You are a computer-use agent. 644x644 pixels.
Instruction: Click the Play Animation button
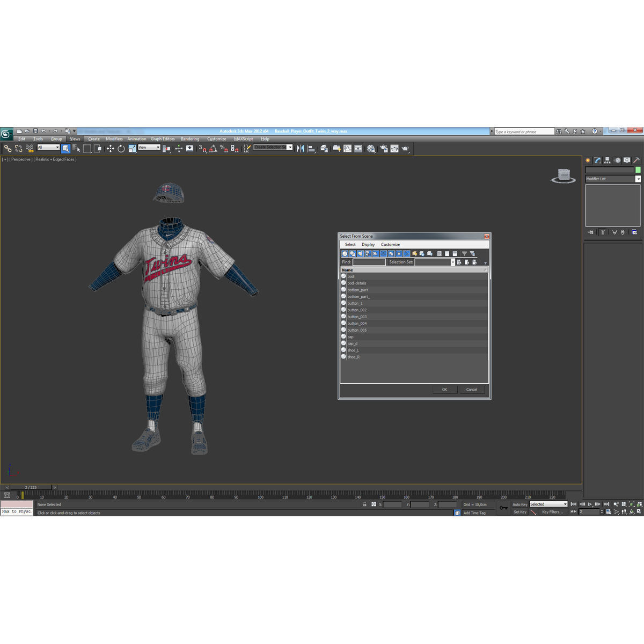pos(590,504)
